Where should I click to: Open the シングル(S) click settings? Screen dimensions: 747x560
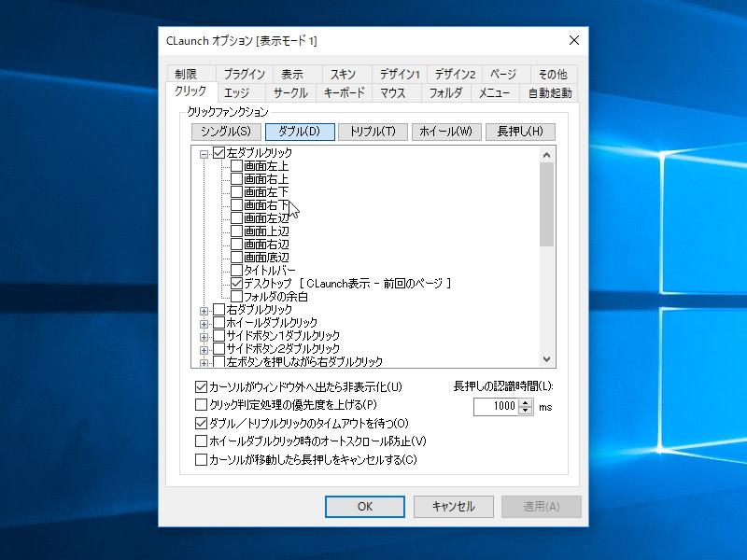click(x=224, y=132)
